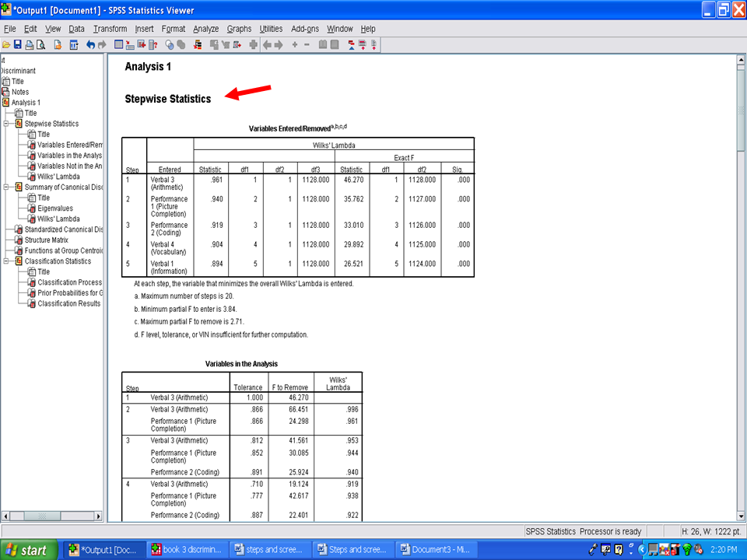The width and height of the screenshot is (747, 560).
Task: Collapse the Classification Statistics tree node
Action: 7,261
